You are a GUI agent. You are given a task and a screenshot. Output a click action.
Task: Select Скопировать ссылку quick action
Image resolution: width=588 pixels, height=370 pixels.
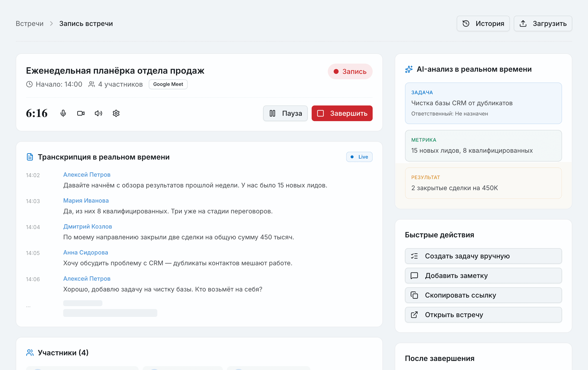coord(483,295)
